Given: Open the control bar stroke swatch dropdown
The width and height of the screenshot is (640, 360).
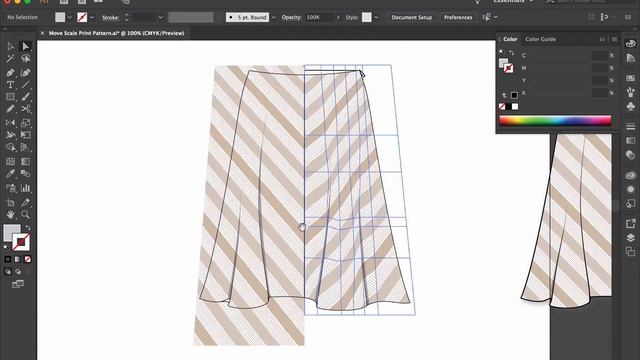Looking at the screenshot, I should pos(92,17).
